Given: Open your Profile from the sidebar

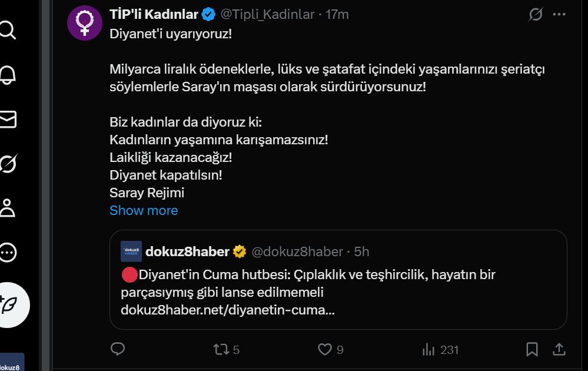Looking at the screenshot, I should 8,208.
